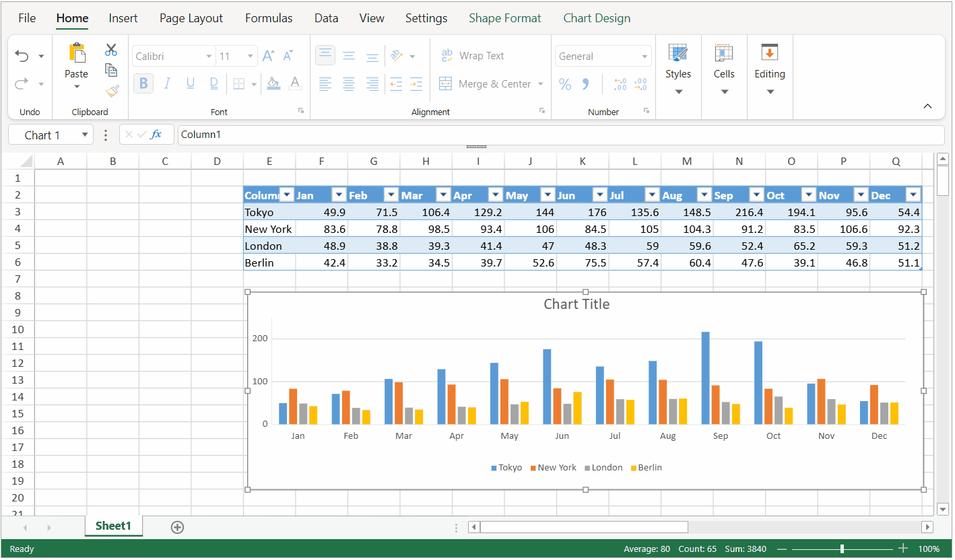Viewport: 955px width, 560px height.
Task: Expand the Merge & Center dropdown arrow
Action: click(x=540, y=84)
